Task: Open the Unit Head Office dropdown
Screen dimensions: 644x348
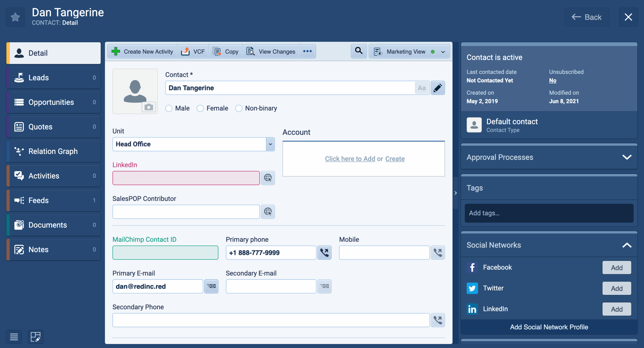Action: 270,144
